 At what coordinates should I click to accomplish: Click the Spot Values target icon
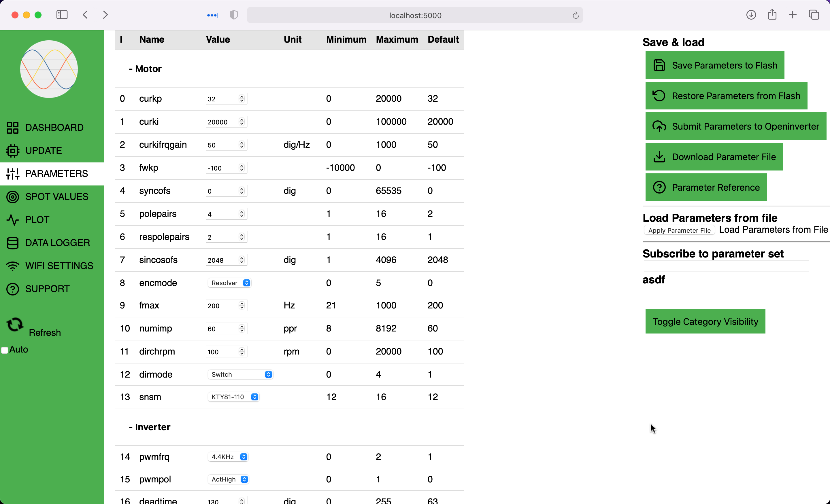(13, 197)
